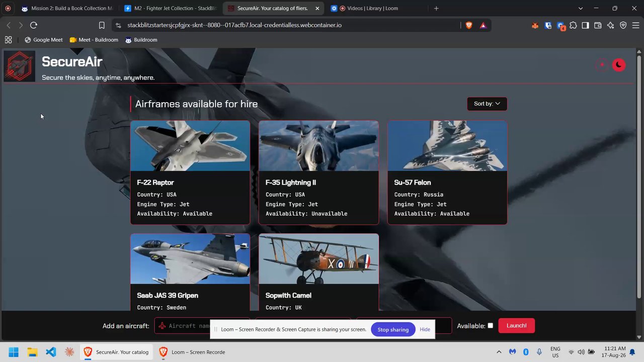Switch to M2 Fighter Jet Collection tab
This screenshot has width=644, height=362.
pyautogui.click(x=170, y=9)
